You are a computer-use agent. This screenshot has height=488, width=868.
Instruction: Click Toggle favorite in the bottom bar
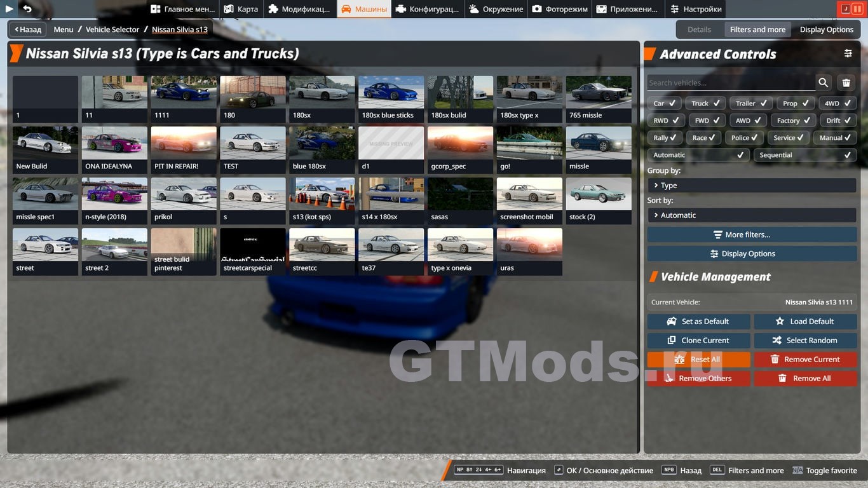click(x=825, y=471)
